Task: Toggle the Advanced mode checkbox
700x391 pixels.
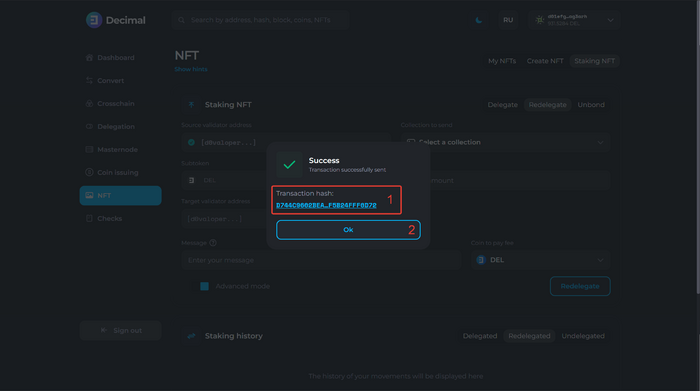Action: pos(204,286)
